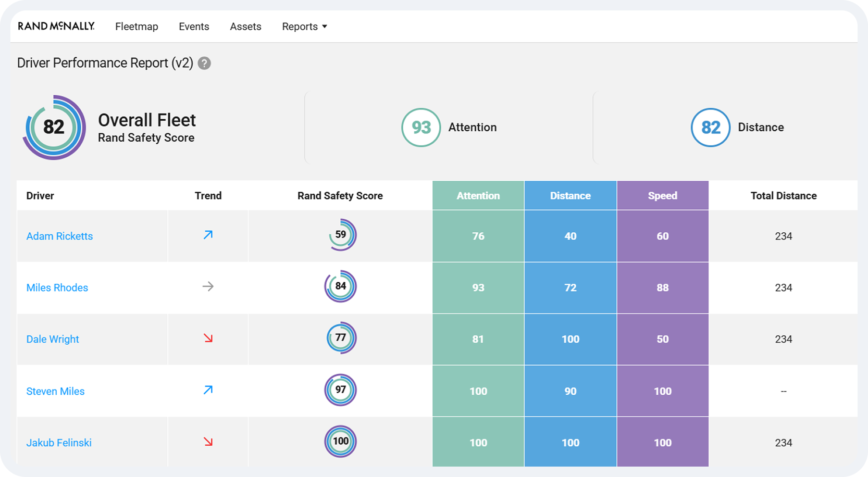The image size is (868, 477).
Task: Click Miles Rhodes' flat trend arrow
Action: pos(208,286)
